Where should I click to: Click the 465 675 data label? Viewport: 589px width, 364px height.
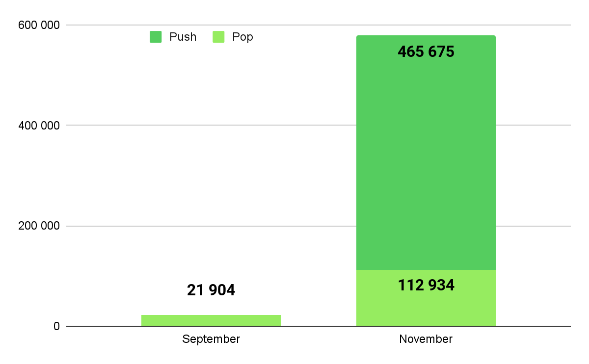point(426,52)
